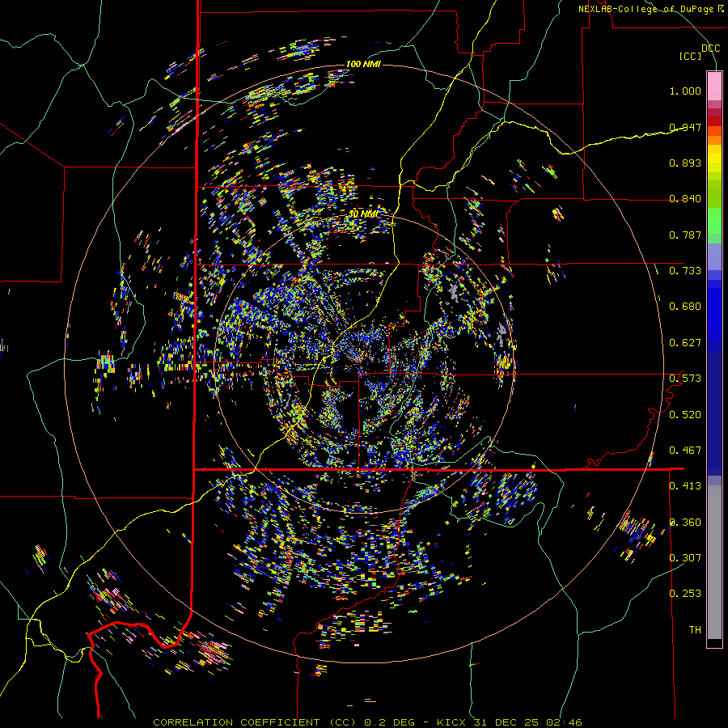Click the 0.680 scale value

(685, 307)
